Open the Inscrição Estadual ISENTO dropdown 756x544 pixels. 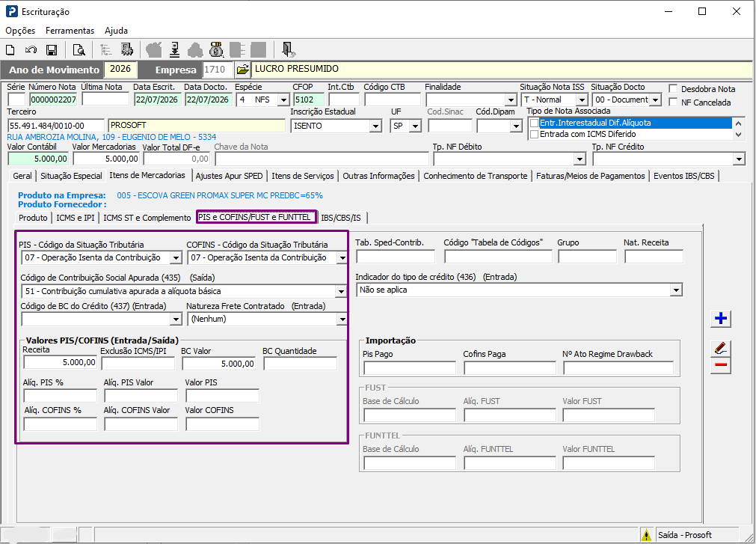(375, 126)
